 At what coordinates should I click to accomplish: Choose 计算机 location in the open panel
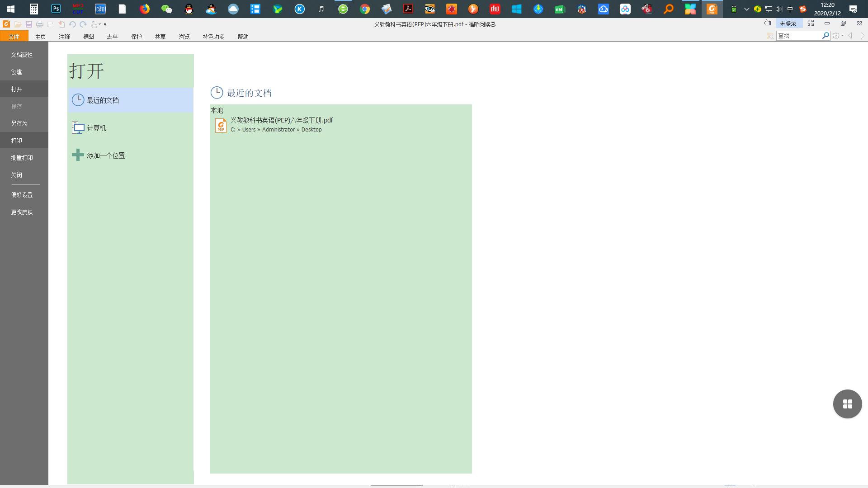pyautogui.click(x=96, y=128)
